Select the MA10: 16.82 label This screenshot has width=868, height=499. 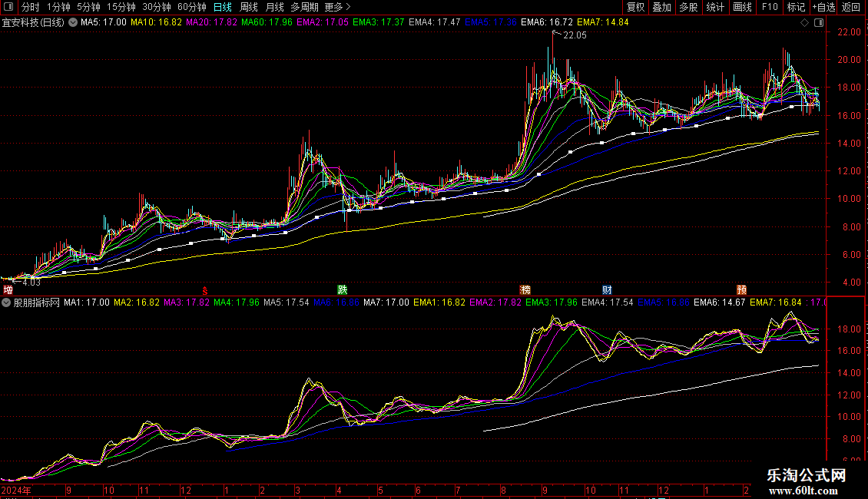tap(156, 22)
